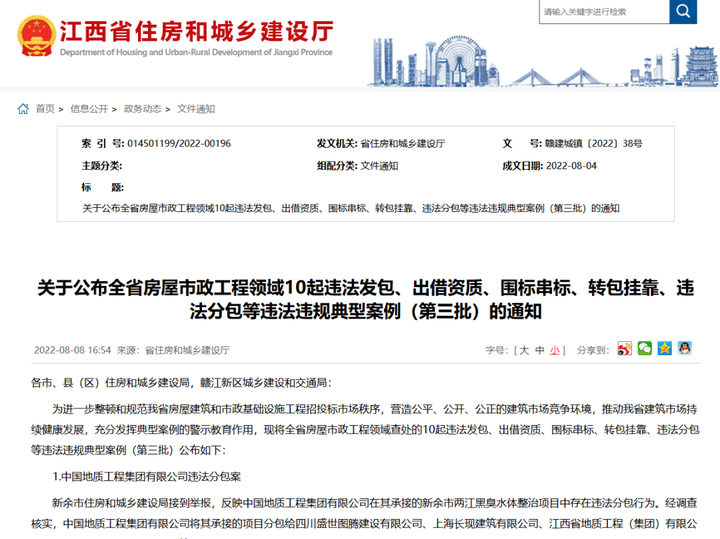Click the 组配分类 value 文件通知
Image resolution: width=720 pixels, height=539 pixels.
coord(379,166)
